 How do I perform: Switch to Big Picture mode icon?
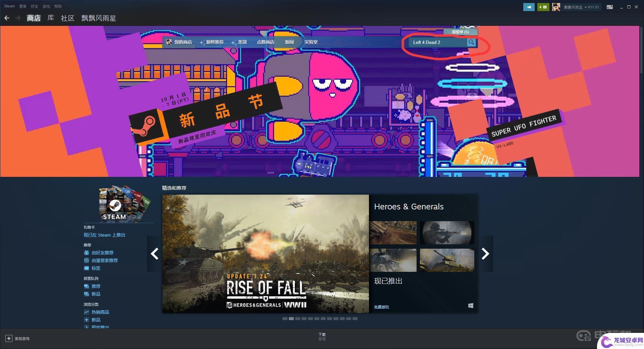click(610, 7)
